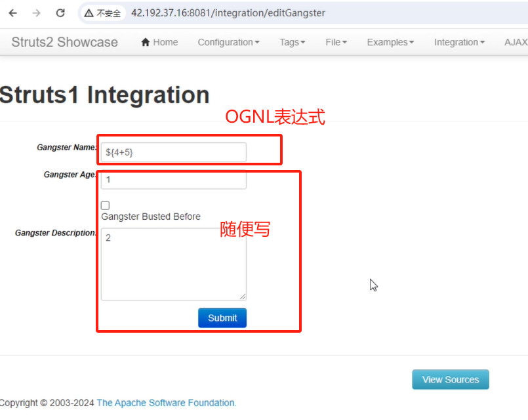Image resolution: width=528 pixels, height=420 pixels.
Task: Submit the gangster form
Action: 222,318
